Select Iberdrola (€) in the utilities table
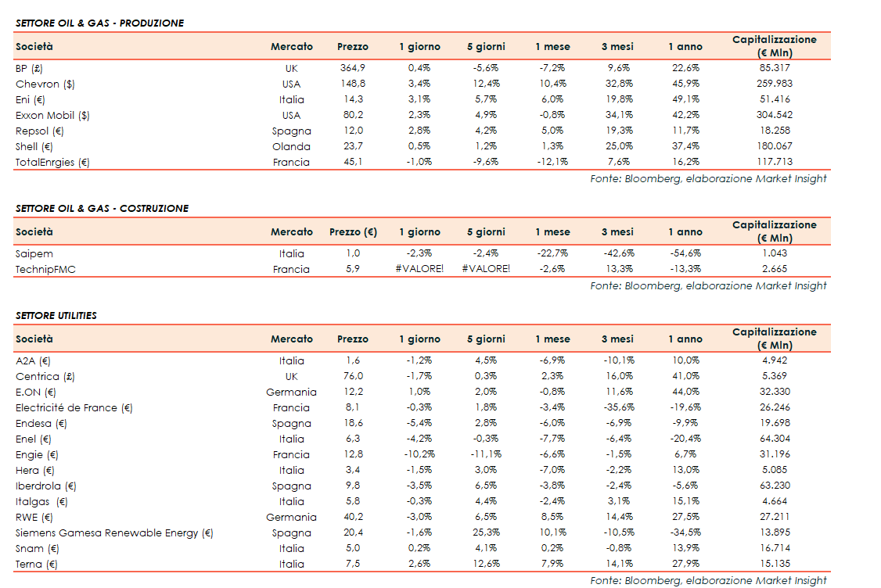This screenshot has width=881, height=588. [x=45, y=486]
